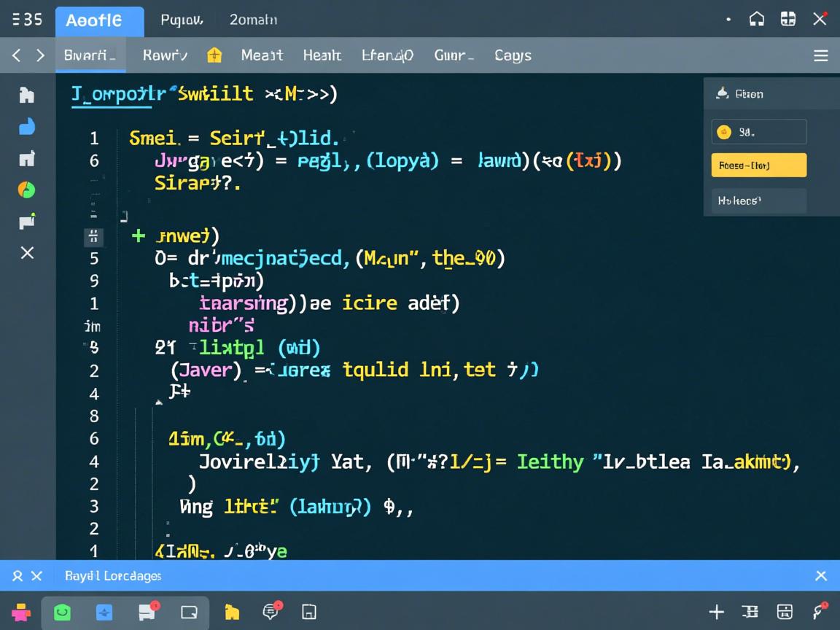Screen dimensions: 840x630
Task: Expand the three-line menu on toolbar right
Action: click(x=821, y=56)
